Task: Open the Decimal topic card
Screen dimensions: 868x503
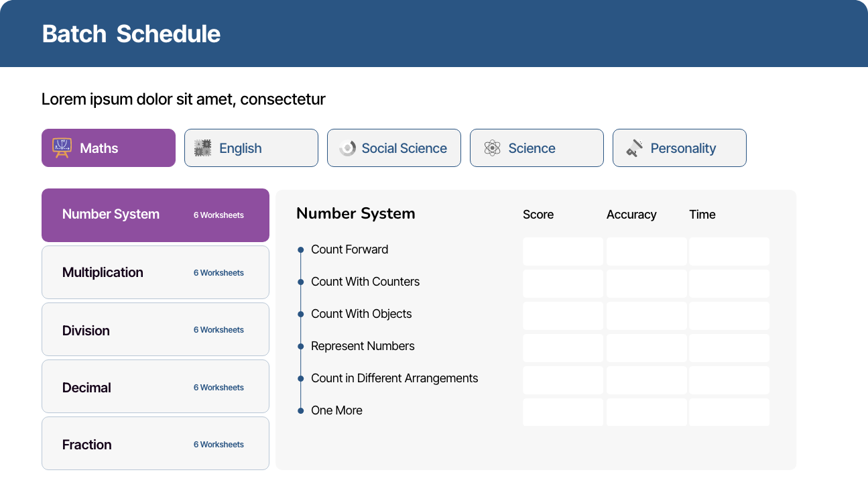Action: [x=155, y=387]
